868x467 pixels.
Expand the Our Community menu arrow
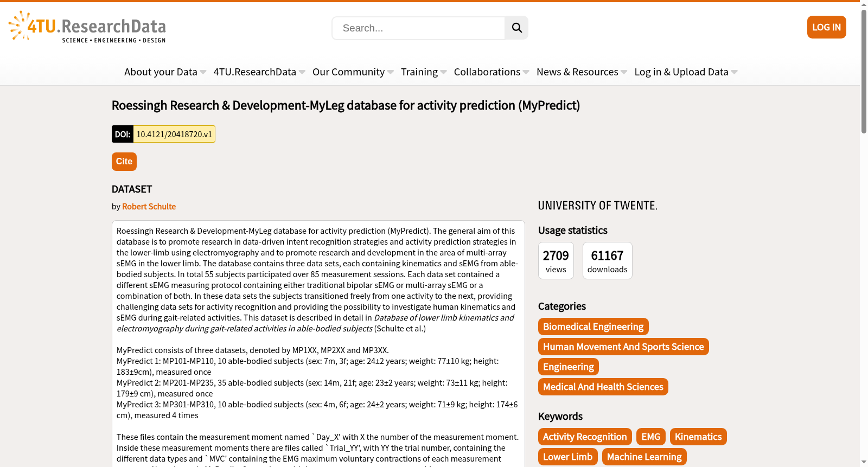pos(391,72)
